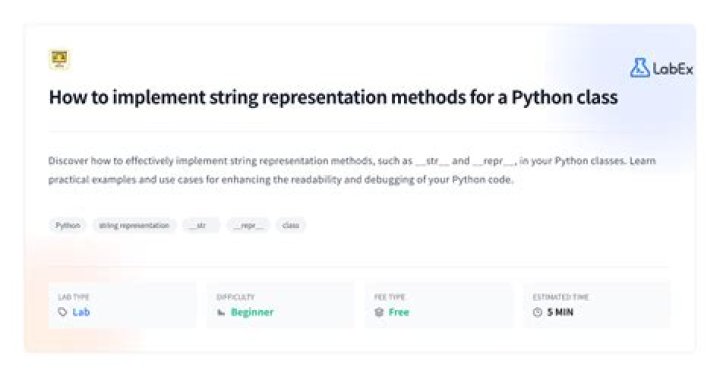
Task: Click the 5 MIN estimated time value
Action: coord(560,312)
